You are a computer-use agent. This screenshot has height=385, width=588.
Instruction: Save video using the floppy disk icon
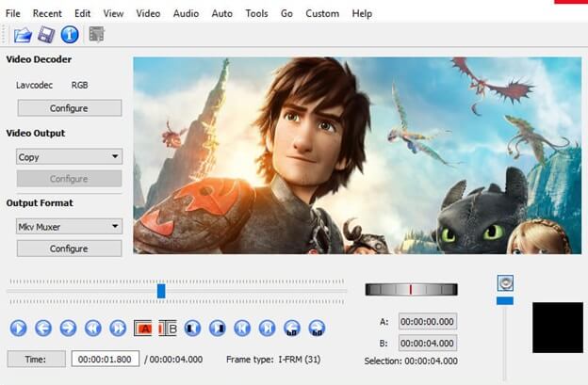[x=46, y=35]
